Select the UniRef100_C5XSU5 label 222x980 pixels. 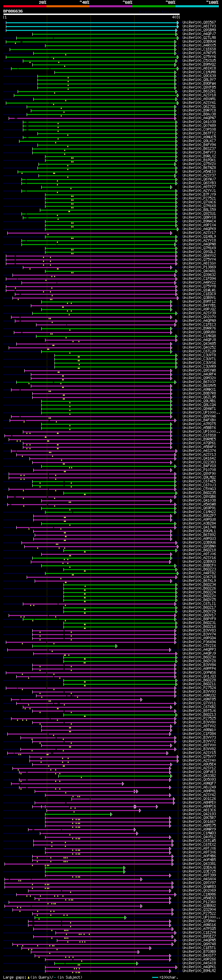point(199,60)
